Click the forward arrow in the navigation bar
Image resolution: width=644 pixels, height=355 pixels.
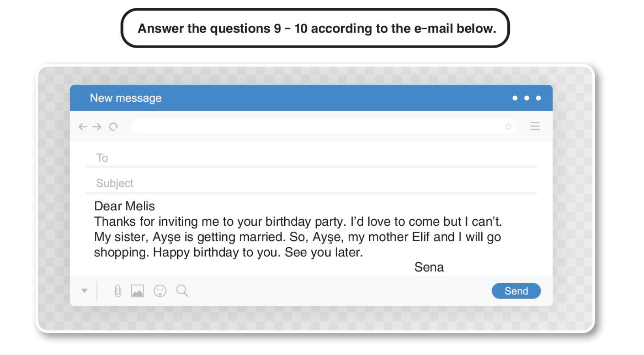point(97,127)
